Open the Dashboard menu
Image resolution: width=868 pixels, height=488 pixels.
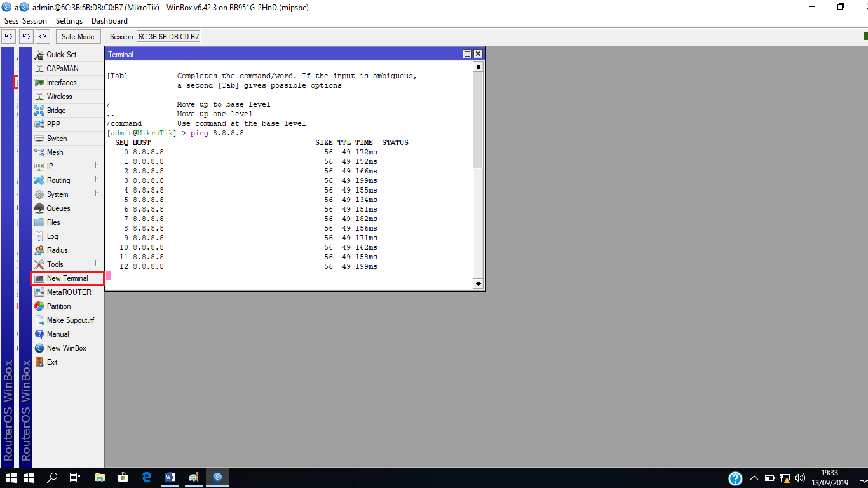pos(109,21)
